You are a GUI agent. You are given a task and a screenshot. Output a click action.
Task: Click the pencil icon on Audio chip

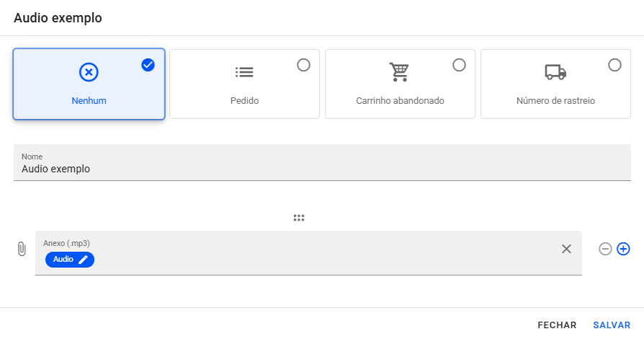pos(83,260)
